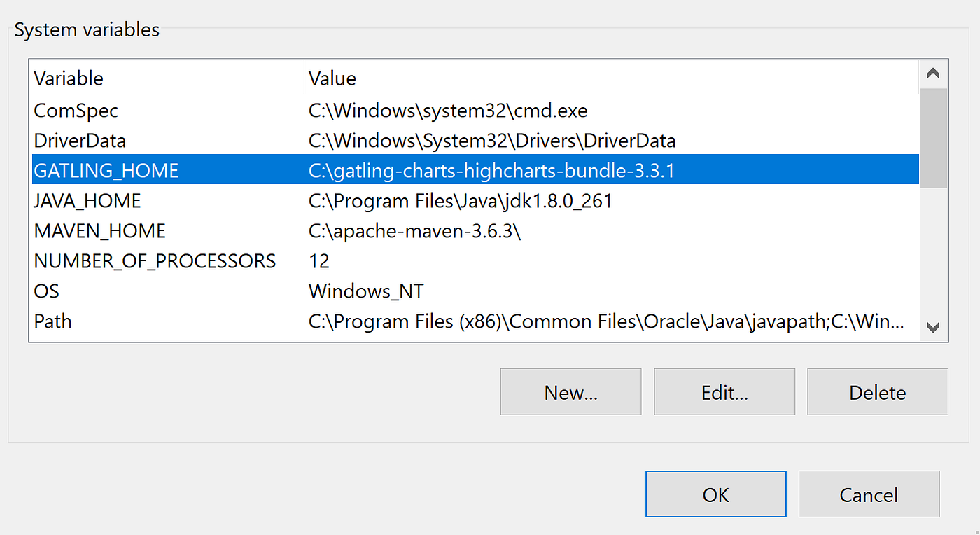Click the GATLING_HOME value text
Screen dimensions: 980x535
[x=490, y=169]
